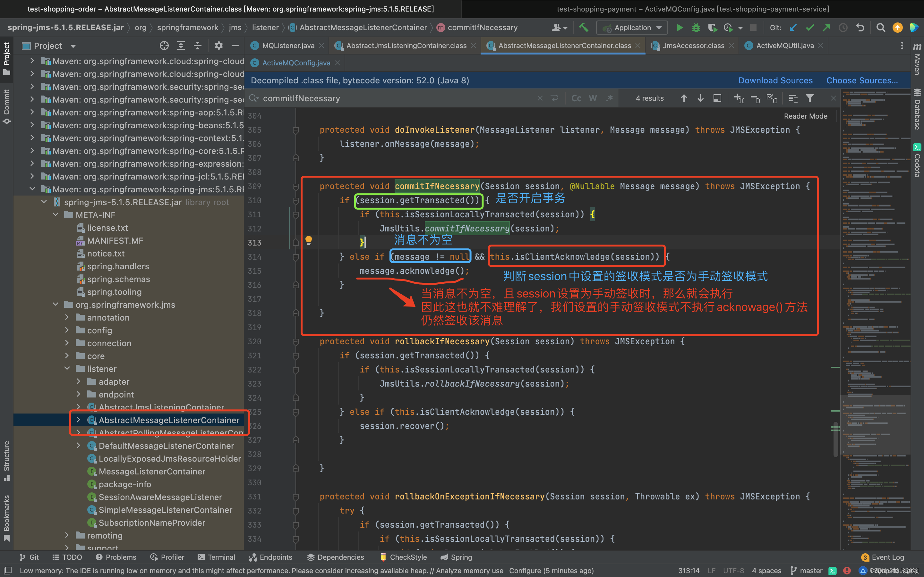Toggle Regex option in search bar
This screenshot has width=924, height=577.
pyautogui.click(x=609, y=98)
